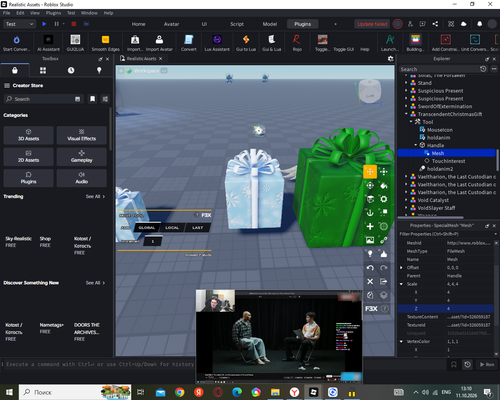Image resolution: width=500 pixels, height=400 pixels.
Task: Open Toolbox recent clock tab
Action: tap(71, 70)
